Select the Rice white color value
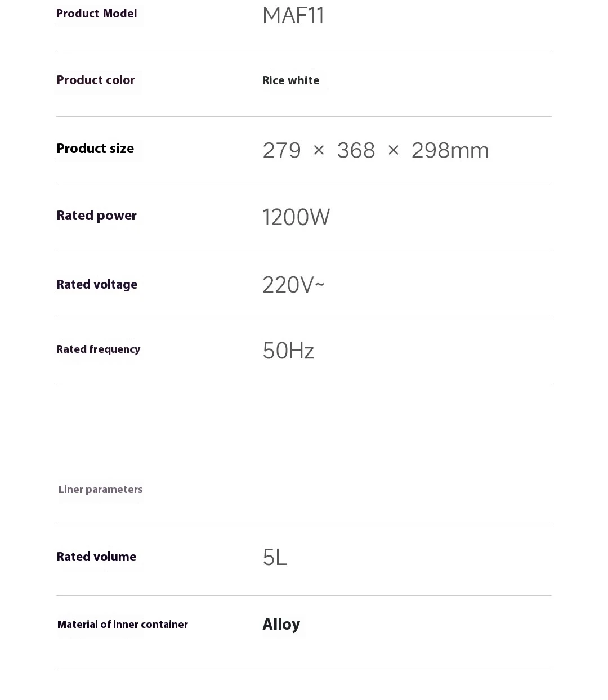 pos(290,81)
